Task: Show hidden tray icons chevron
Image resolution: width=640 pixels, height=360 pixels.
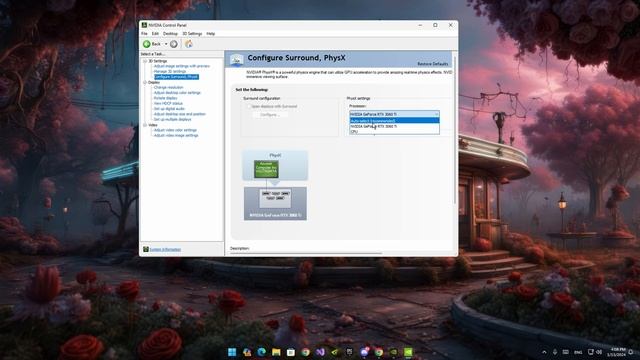Action: 544,352
